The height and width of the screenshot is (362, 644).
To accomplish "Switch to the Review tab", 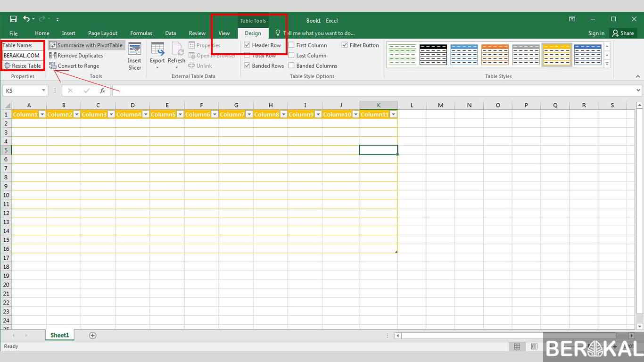I will click(197, 33).
